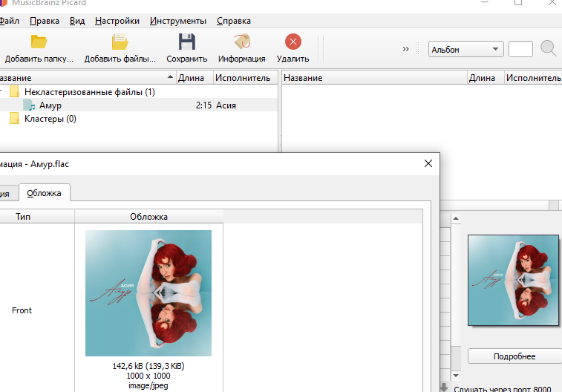This screenshot has height=392, width=562.
Task: Open the Инструменты menu
Action: point(178,21)
